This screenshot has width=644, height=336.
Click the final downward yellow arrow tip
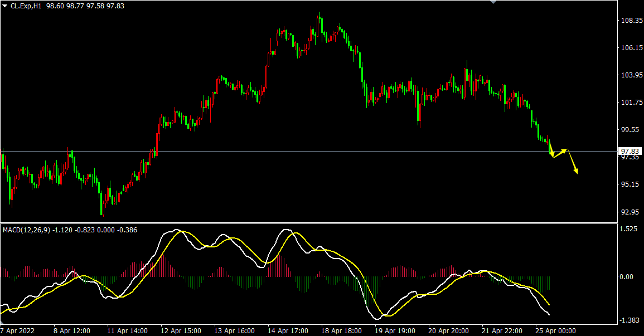[577, 172]
